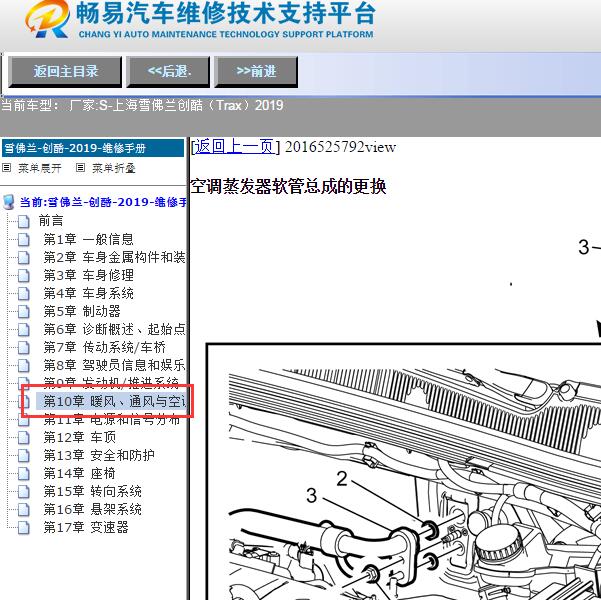The height and width of the screenshot is (600, 601).
Task: Open 第4章 车身系统
Action: tap(89, 293)
